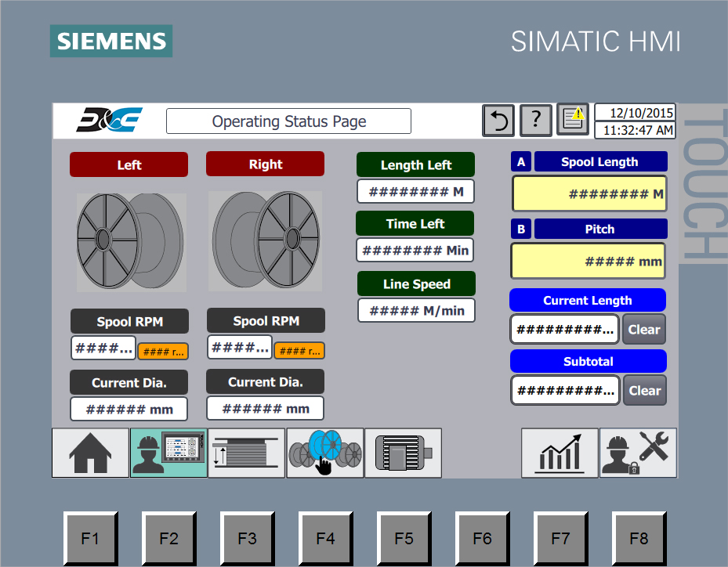Screen dimensions: 728x567
Task: Open the operator status panel icon
Action: (168, 453)
